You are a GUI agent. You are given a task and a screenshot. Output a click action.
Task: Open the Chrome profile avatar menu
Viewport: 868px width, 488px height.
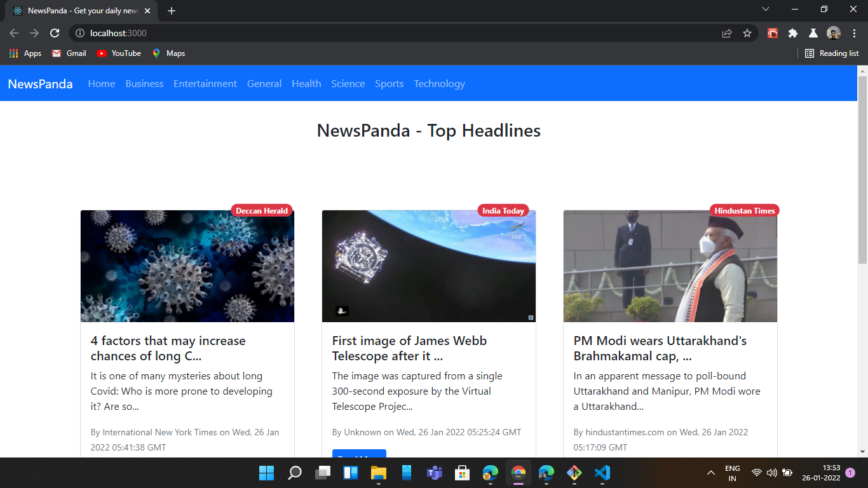click(x=834, y=32)
